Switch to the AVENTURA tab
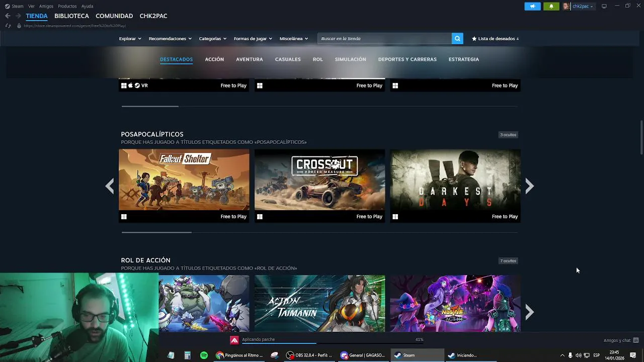644x362 pixels. (x=250, y=59)
